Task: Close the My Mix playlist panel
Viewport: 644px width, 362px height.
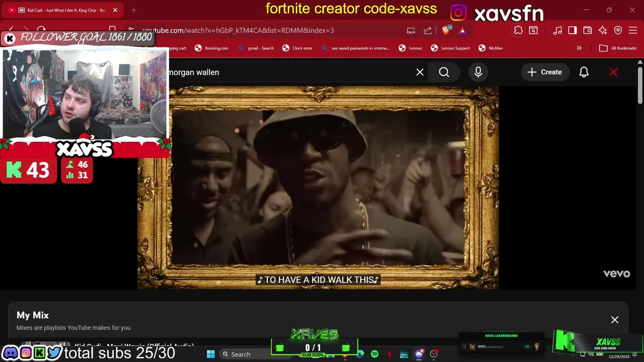Action: pos(615,320)
